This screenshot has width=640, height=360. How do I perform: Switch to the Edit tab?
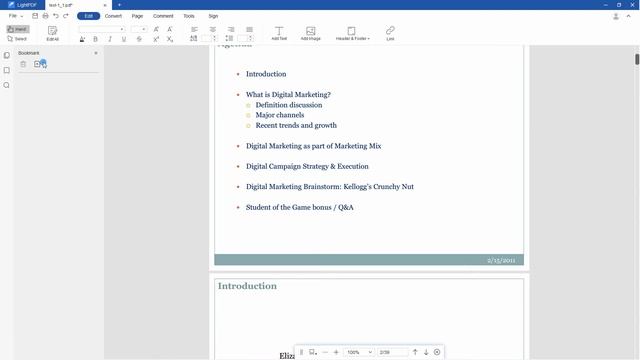(x=89, y=16)
